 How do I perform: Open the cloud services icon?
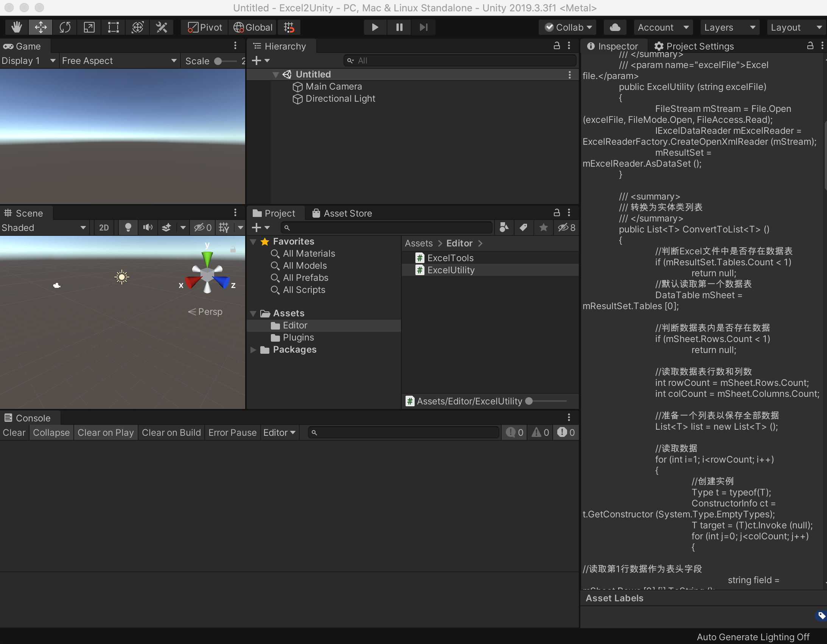[x=615, y=27]
